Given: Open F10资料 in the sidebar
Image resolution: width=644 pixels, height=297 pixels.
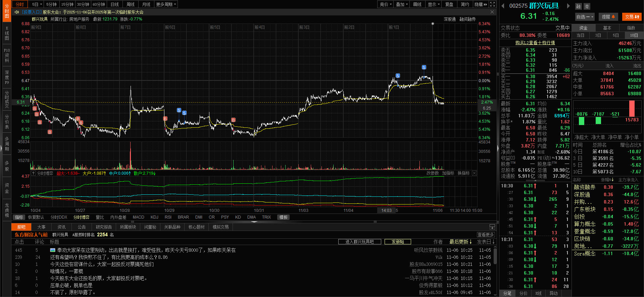Looking at the screenshot, I should click(7, 55).
